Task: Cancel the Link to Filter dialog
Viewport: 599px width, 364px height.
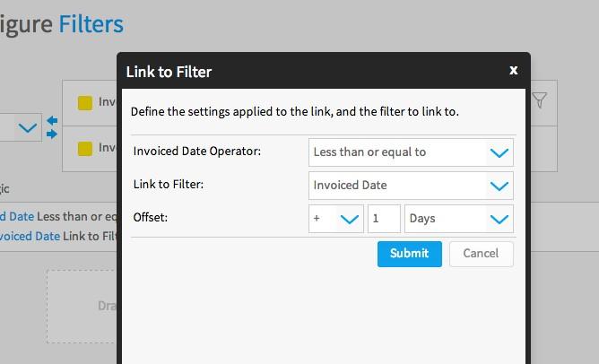Action: pos(482,254)
